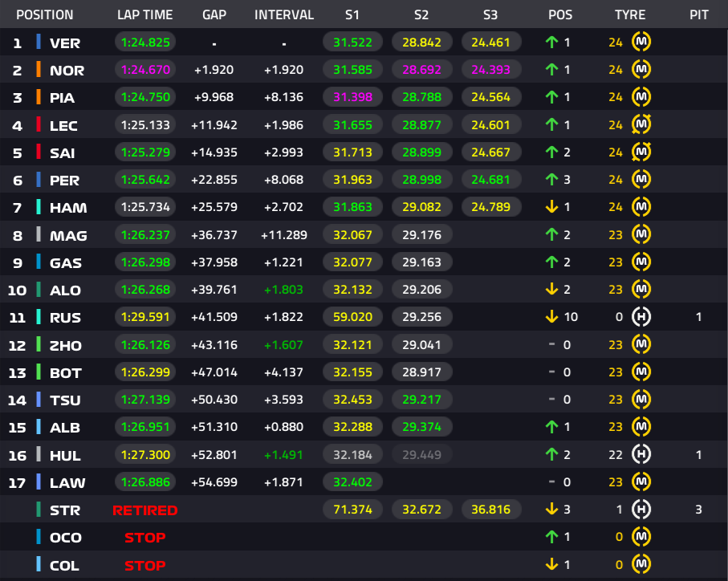Click the S3 column header
The image size is (728, 581).
(490, 15)
